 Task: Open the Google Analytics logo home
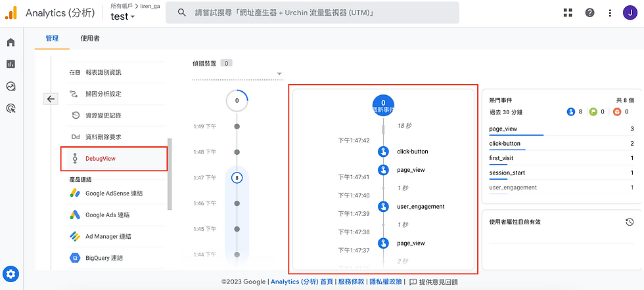pyautogui.click(x=11, y=12)
